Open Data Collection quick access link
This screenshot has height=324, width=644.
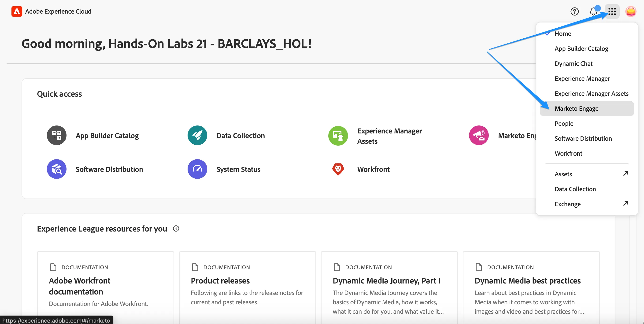pyautogui.click(x=241, y=136)
